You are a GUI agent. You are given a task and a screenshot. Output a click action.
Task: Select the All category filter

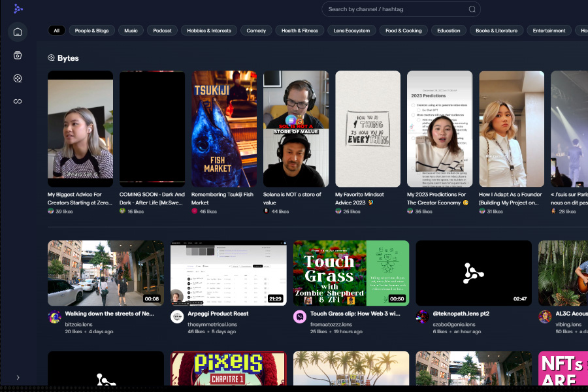pos(57,31)
